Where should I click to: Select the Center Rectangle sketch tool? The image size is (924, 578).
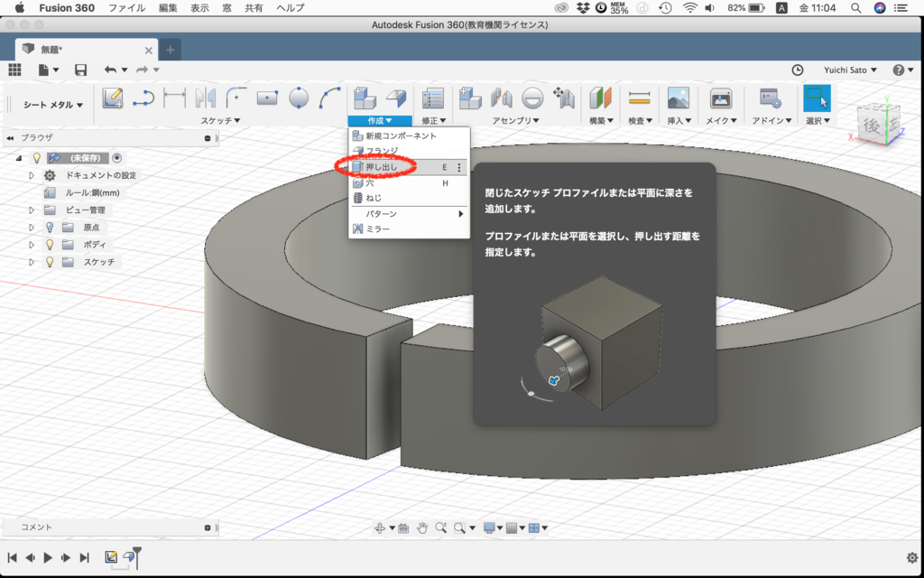(x=267, y=98)
